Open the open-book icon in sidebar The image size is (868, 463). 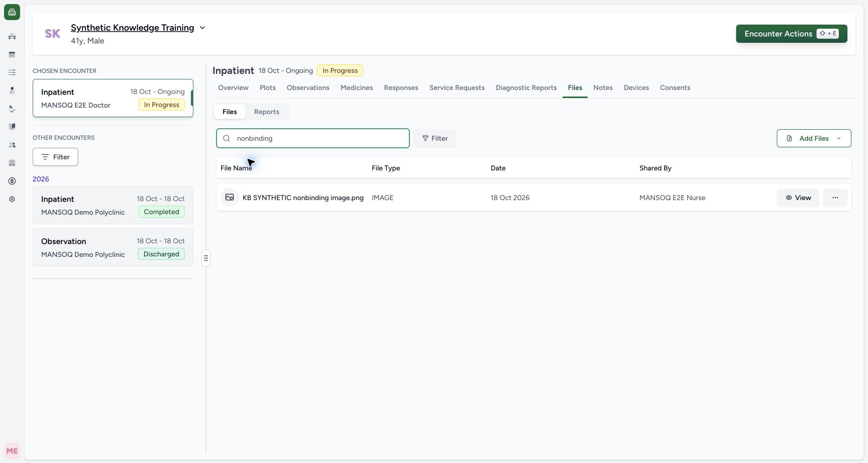pyautogui.click(x=12, y=127)
